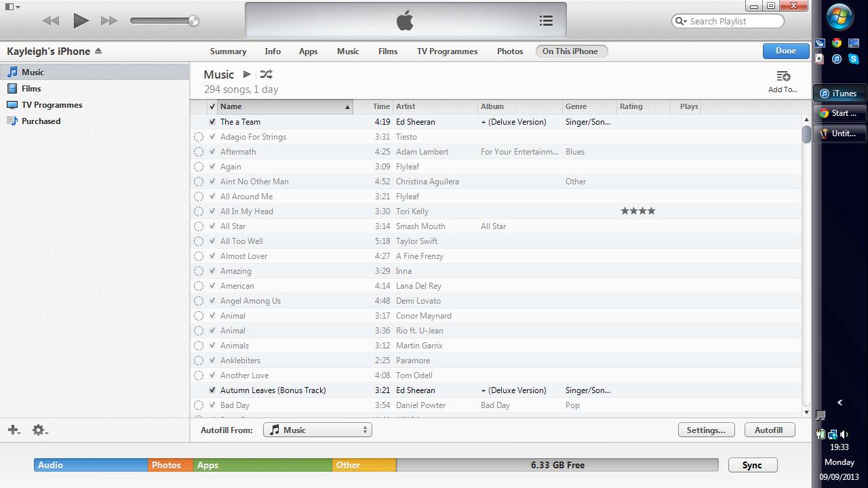Open the Autofill From Music dropdown

point(317,430)
